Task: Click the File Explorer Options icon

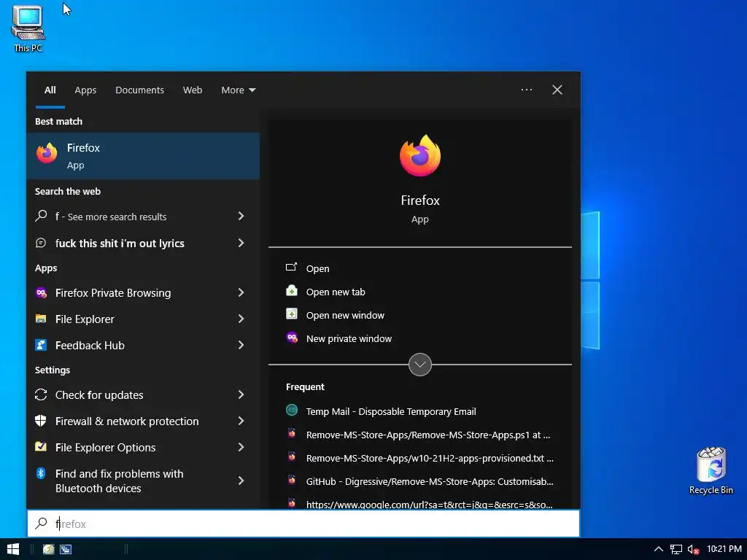Action: (x=41, y=447)
